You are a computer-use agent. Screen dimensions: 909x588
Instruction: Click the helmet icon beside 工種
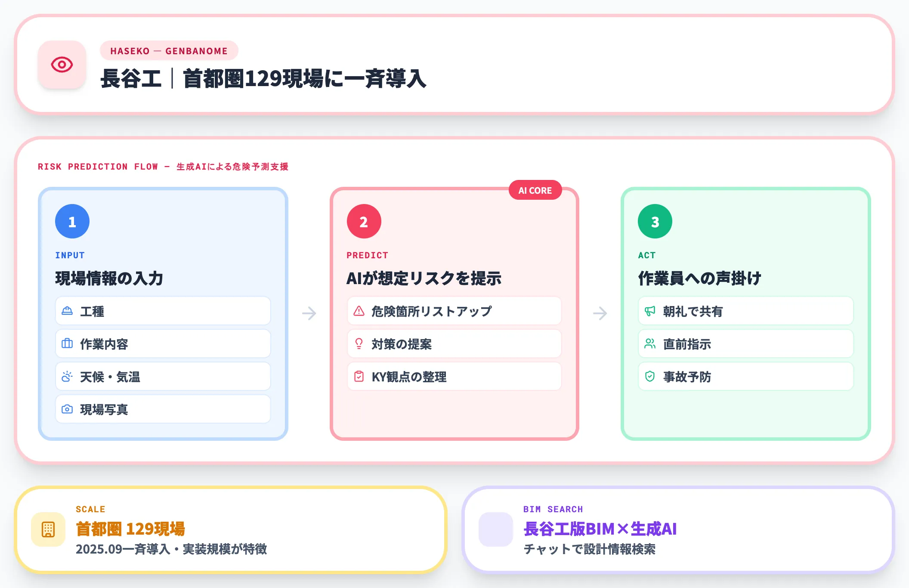67,311
